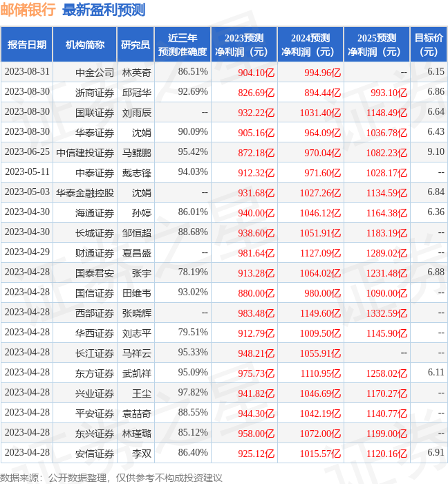Click researcher name 戴志锋
448x484 pixels.
tap(137, 173)
